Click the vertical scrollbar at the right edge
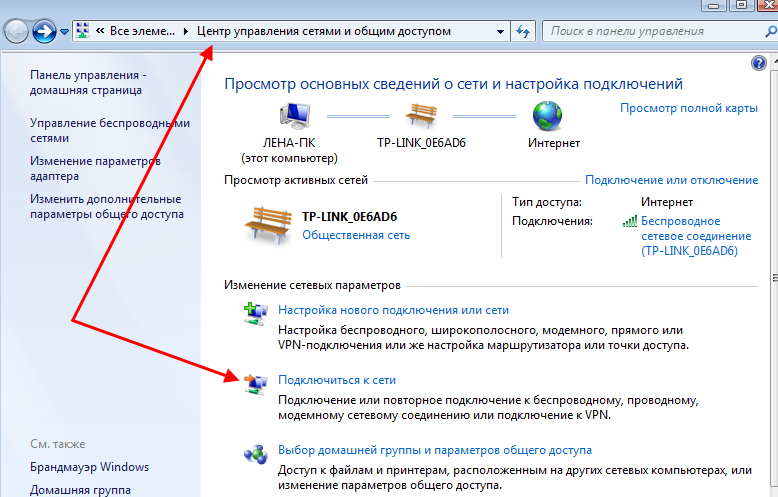This screenshot has height=497, width=778. click(x=774, y=278)
